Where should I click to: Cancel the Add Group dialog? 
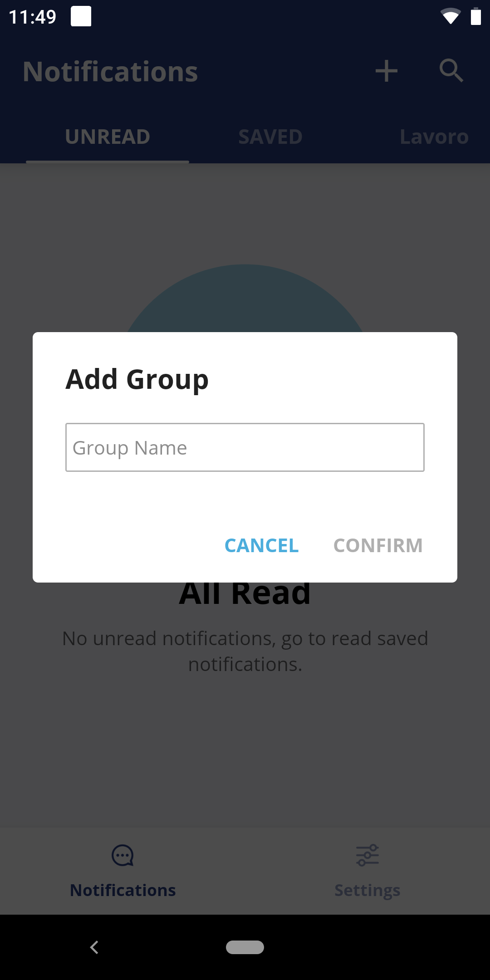(262, 545)
